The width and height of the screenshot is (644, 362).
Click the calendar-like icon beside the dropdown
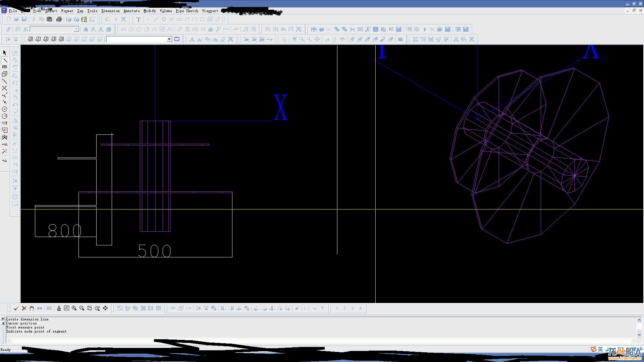[x=177, y=39]
